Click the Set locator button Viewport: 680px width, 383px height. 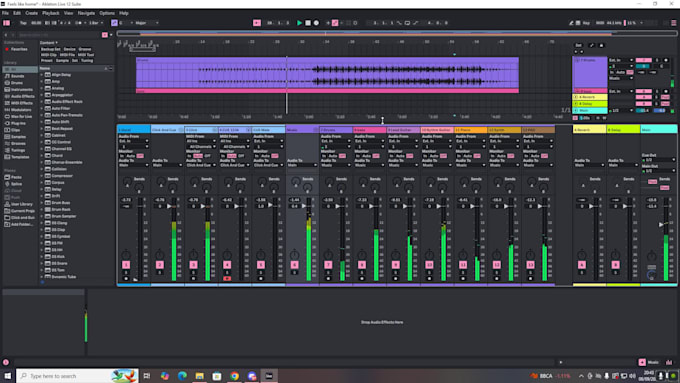coord(579,45)
